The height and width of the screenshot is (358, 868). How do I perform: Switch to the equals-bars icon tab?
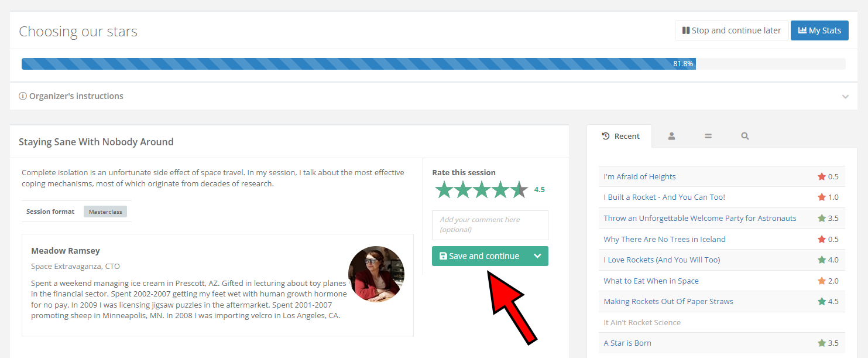pos(708,136)
